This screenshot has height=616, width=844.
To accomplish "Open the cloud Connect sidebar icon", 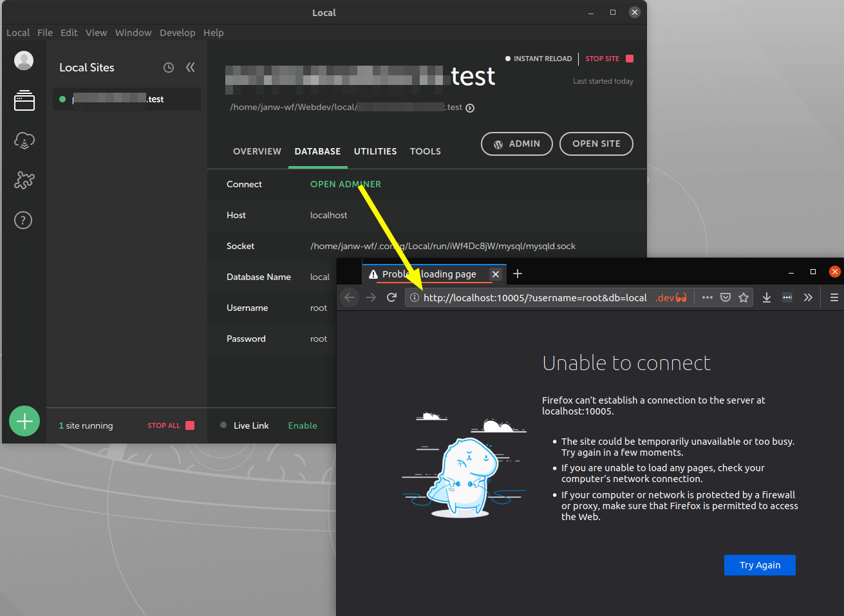I will point(24,140).
